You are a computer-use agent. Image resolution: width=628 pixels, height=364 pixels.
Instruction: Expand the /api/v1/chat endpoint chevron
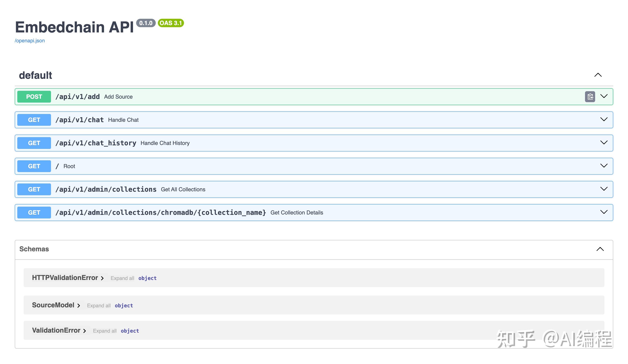[x=604, y=119]
